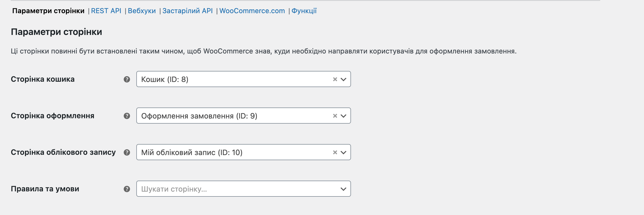The height and width of the screenshot is (215, 644).
Task: Clear the Мій обліковий запис (ID: 10) selection
Action: [335, 152]
